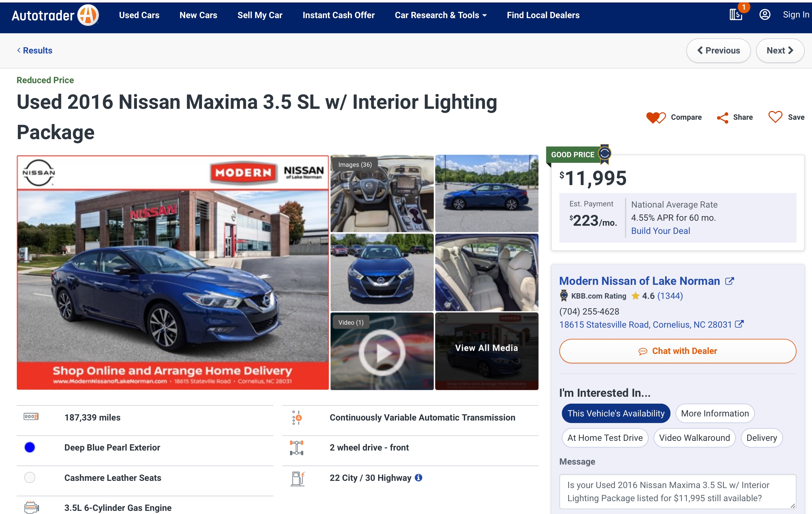Click the fuel economy info icon
Image resolution: width=812 pixels, height=514 pixels.
pyautogui.click(x=419, y=477)
